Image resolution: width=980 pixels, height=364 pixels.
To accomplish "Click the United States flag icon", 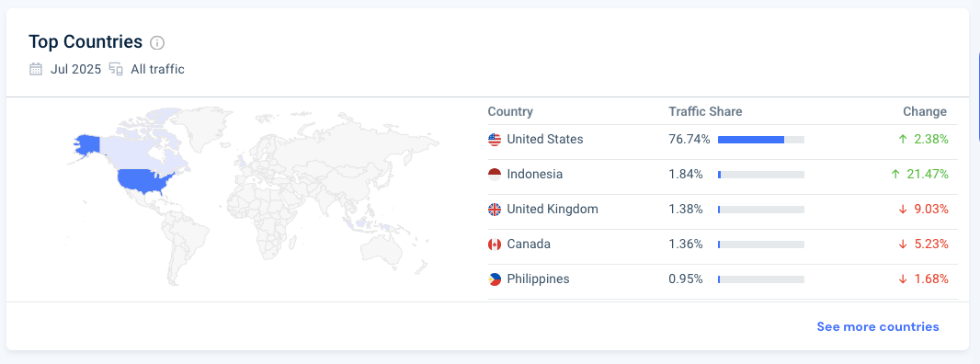I will 495,140.
